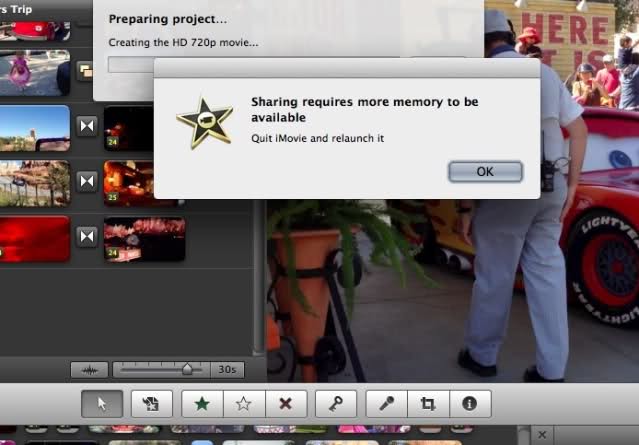Click the transition icon beside canyon road clip
639x445 pixels.
point(87,181)
